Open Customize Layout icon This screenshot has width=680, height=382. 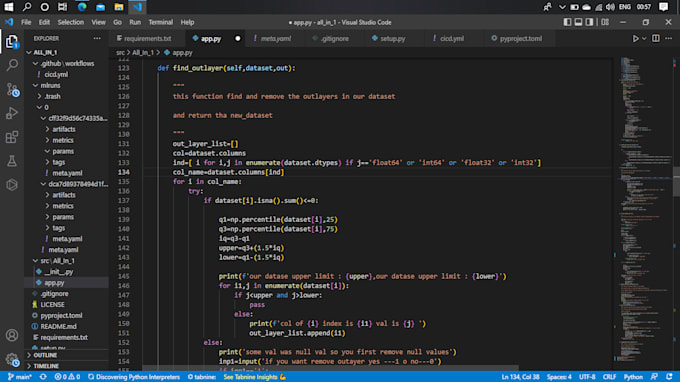point(605,22)
